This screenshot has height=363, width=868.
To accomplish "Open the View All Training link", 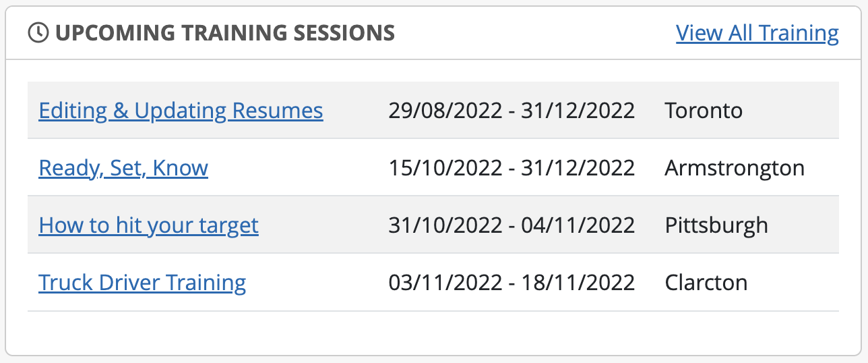I will 757,32.
